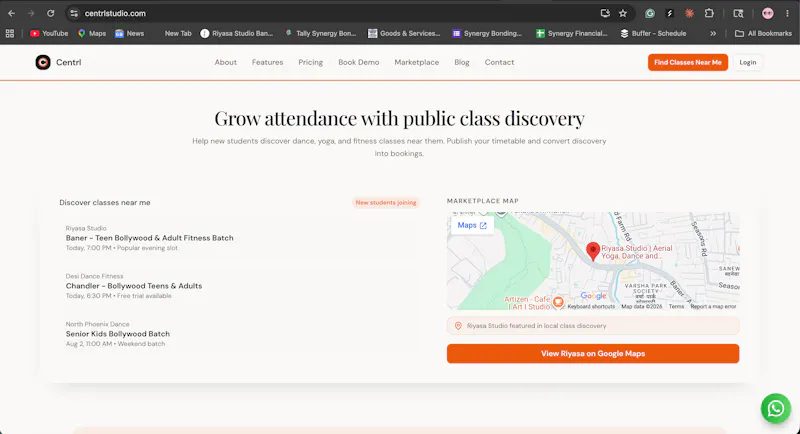This screenshot has height=434, width=800.
Task: Open the WhatsApp chat floating button
Action: (x=776, y=408)
